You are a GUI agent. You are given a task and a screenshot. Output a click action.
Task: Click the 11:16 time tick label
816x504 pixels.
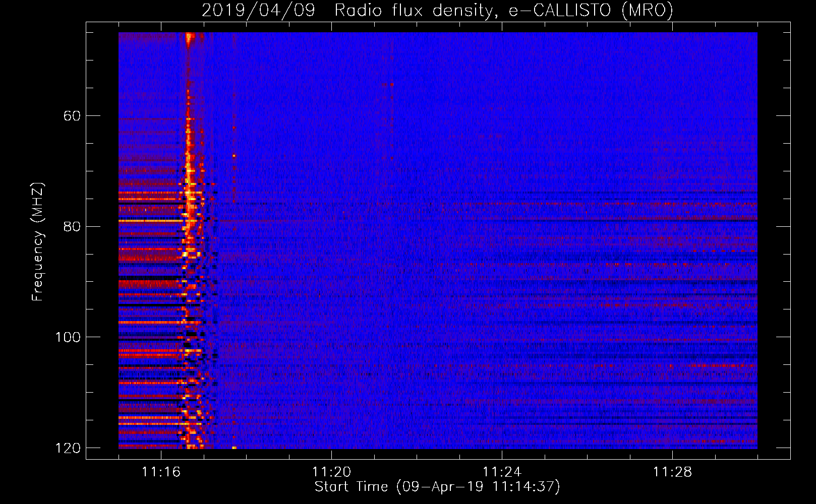click(x=161, y=472)
